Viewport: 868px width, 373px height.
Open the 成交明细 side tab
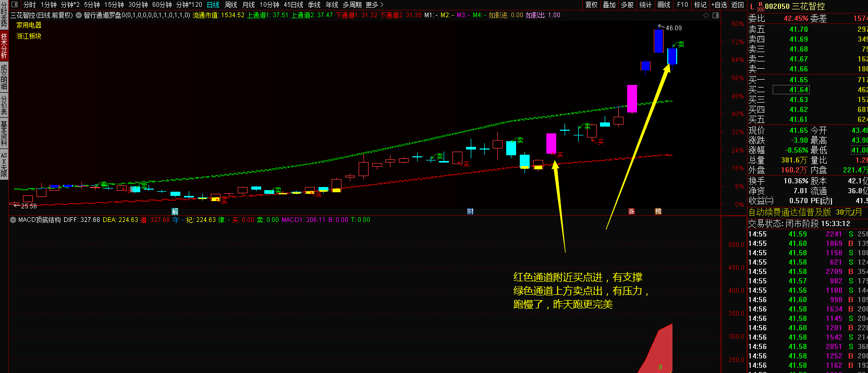(4, 77)
